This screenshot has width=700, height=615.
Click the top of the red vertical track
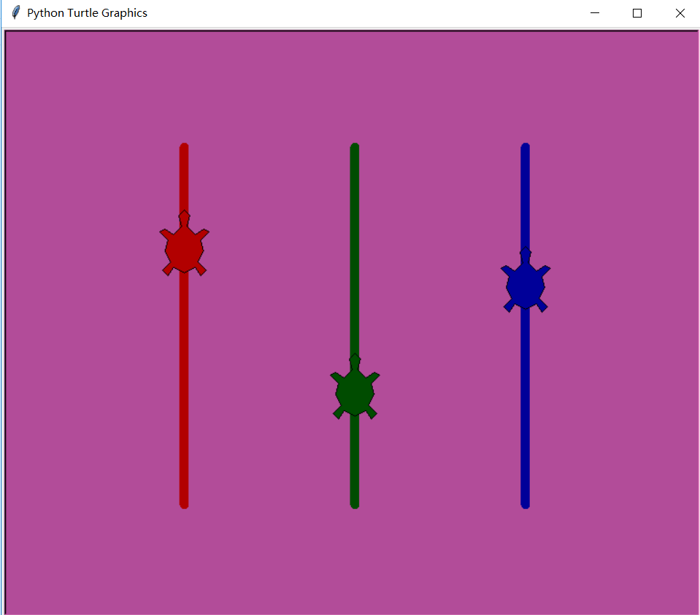tap(184, 148)
